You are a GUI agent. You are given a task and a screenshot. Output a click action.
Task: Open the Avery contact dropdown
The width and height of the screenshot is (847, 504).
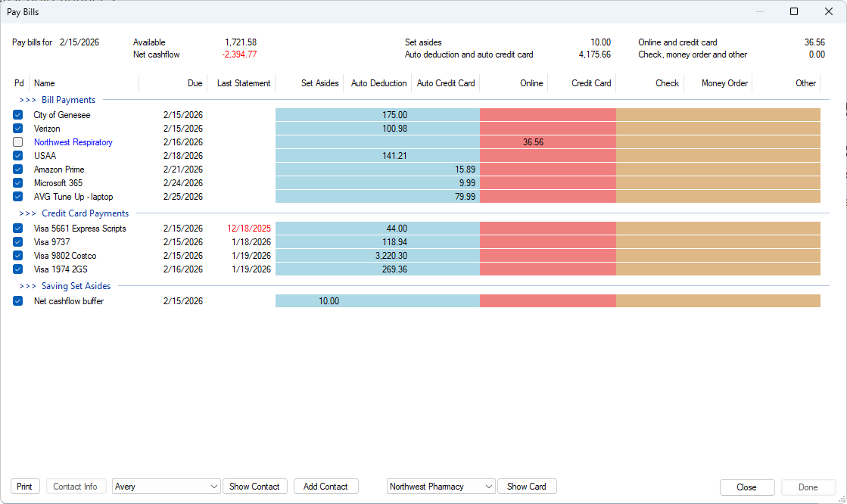[x=212, y=487]
